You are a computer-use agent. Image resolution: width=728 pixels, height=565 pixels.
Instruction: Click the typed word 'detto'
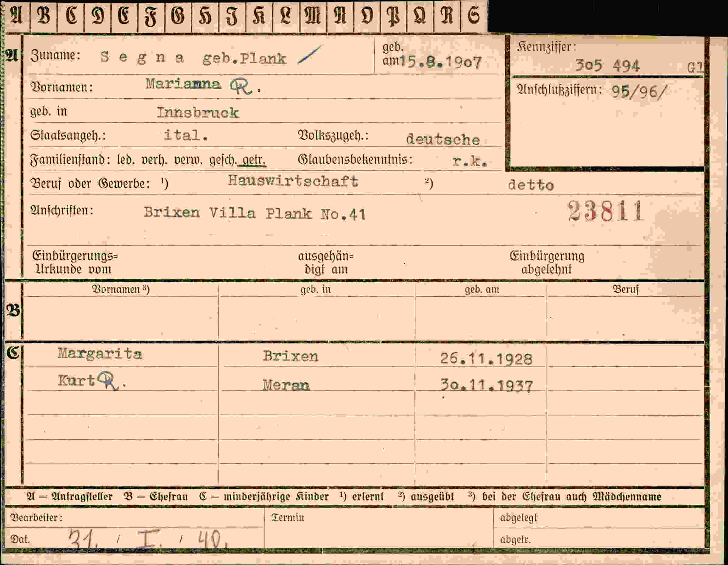[x=531, y=185]
